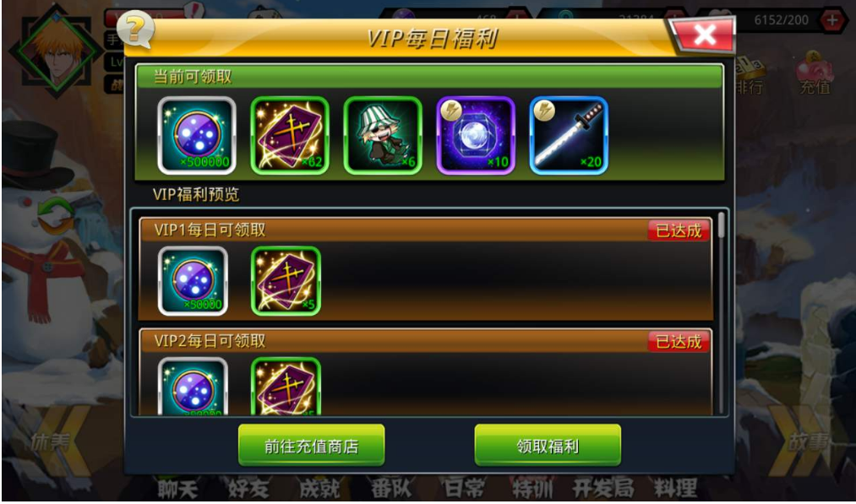Tap the VIP1 ×5 card icon

[286, 281]
